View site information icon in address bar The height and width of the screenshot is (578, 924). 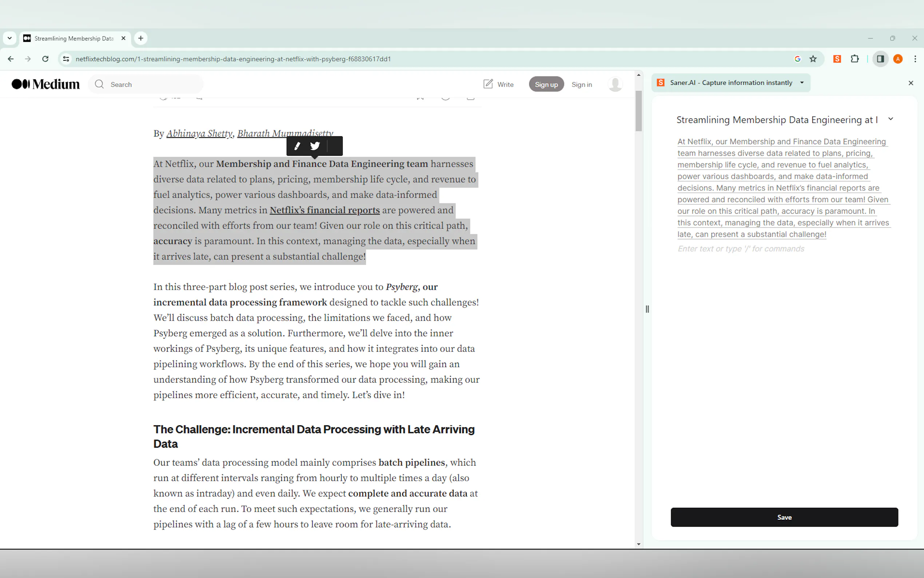66,59
